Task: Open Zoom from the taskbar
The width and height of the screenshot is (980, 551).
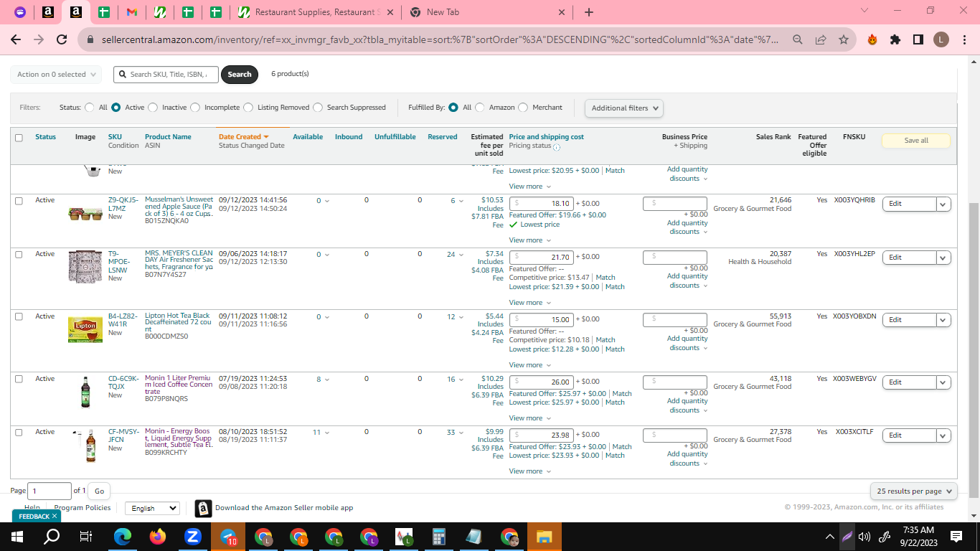Action: (192, 536)
